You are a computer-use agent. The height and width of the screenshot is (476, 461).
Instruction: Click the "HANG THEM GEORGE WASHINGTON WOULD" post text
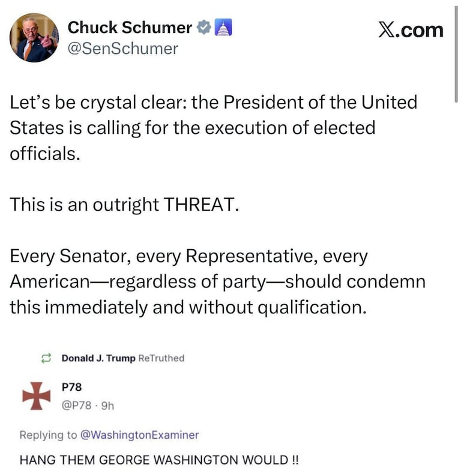click(x=158, y=460)
